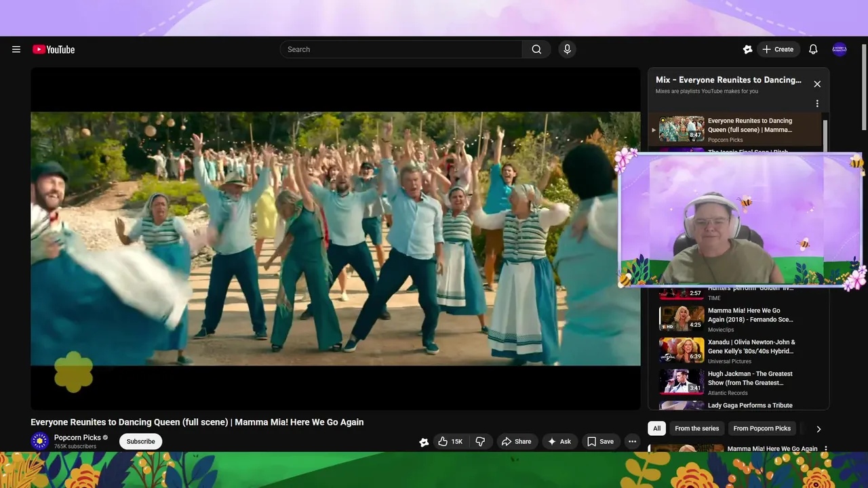
Task: Share the video
Action: [516, 441]
